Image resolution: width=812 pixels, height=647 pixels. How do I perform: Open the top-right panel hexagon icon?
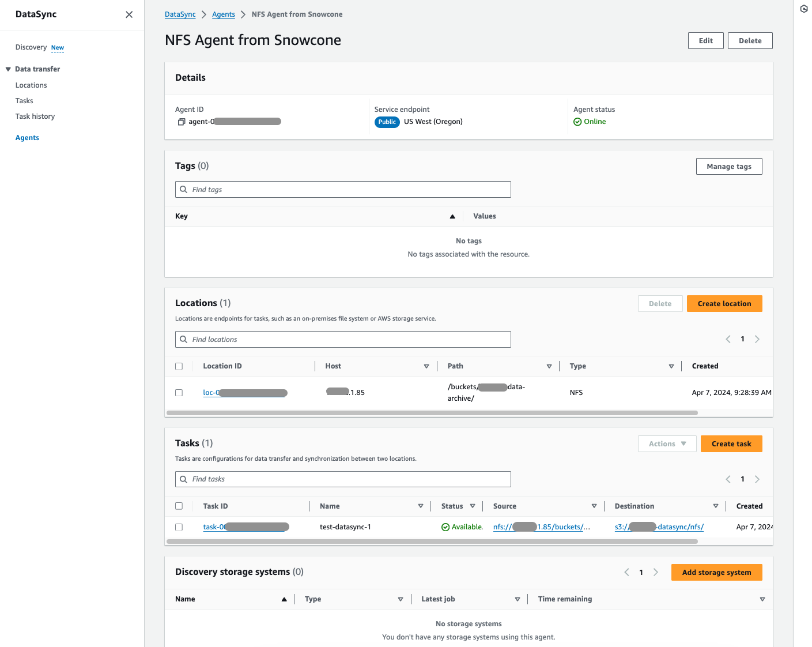[804, 9]
